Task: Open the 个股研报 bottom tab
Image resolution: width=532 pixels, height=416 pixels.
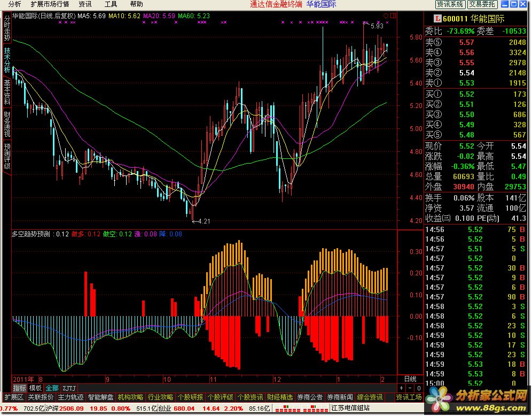Action: (190, 397)
